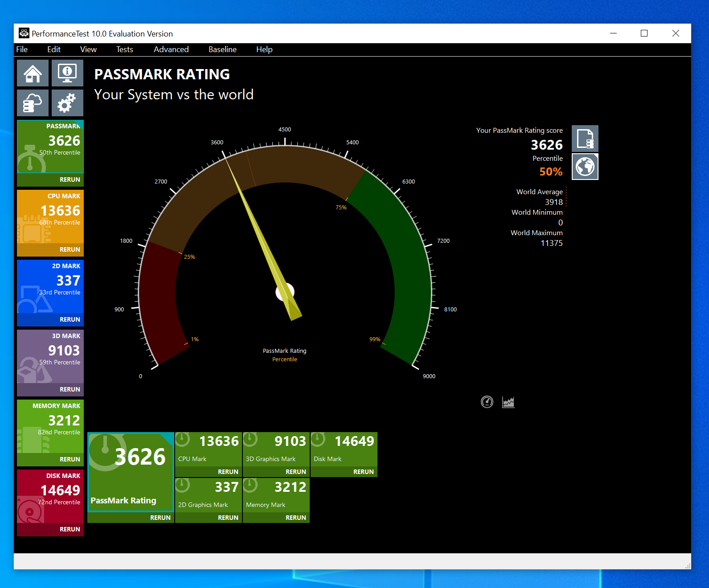
Task: Open the bottom Memory Mark 3212 tile
Action: tap(276, 495)
